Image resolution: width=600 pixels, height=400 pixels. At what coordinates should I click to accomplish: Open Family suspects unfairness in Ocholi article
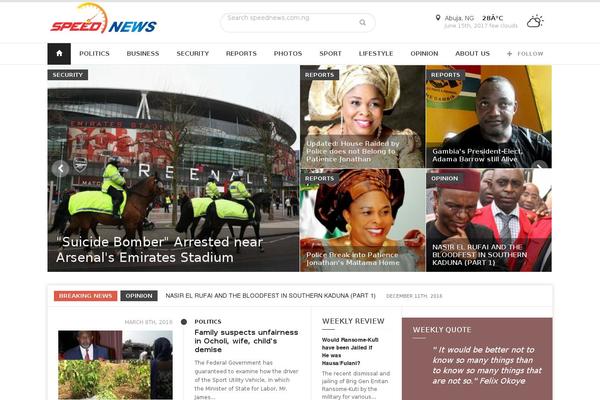246,341
